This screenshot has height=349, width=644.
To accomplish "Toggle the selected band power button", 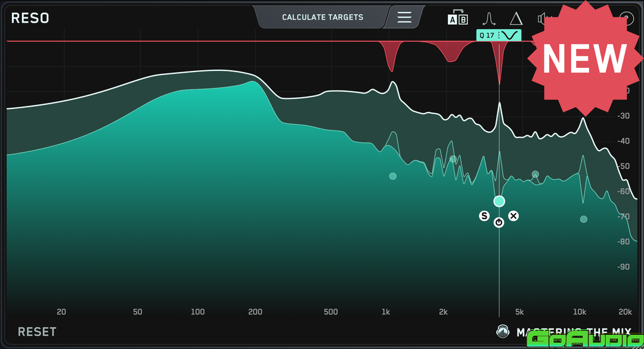I will point(499,222).
